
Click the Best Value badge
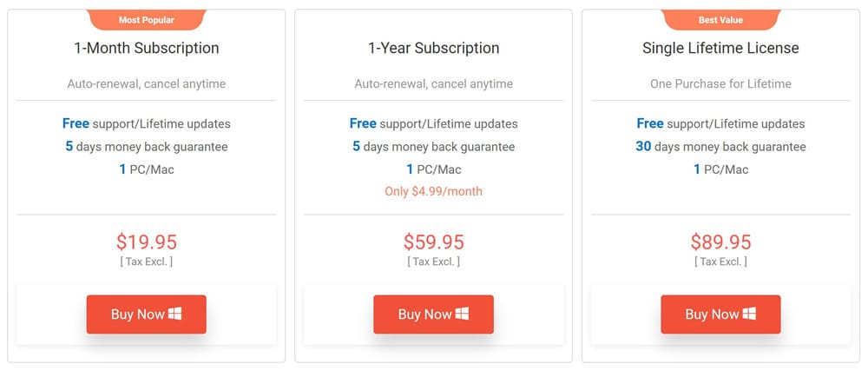(720, 19)
